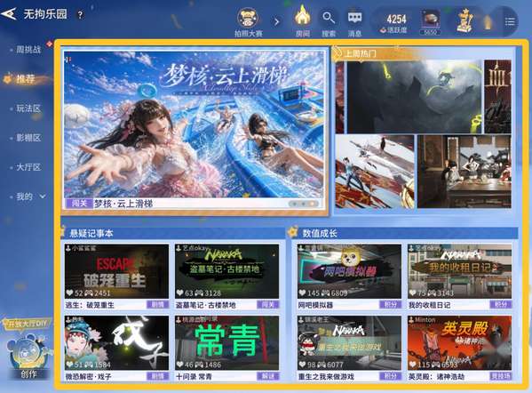Click the title 微恐解密·戏子
Image resolution: width=532 pixels, height=393 pixels.
pos(88,376)
